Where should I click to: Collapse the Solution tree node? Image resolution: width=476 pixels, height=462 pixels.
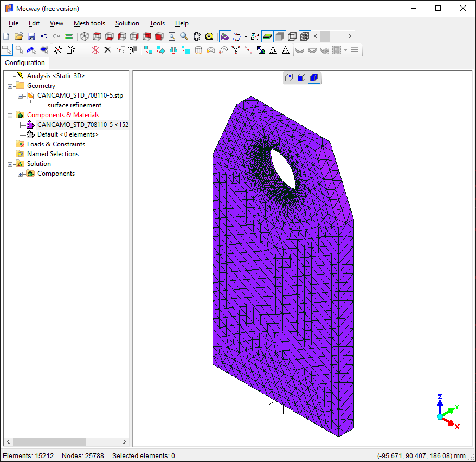tap(10, 164)
